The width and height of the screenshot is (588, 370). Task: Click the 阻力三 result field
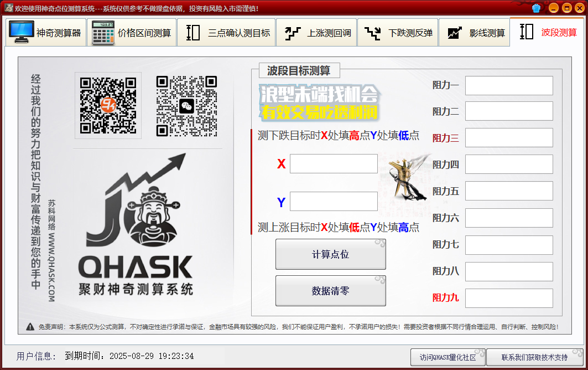(x=509, y=138)
